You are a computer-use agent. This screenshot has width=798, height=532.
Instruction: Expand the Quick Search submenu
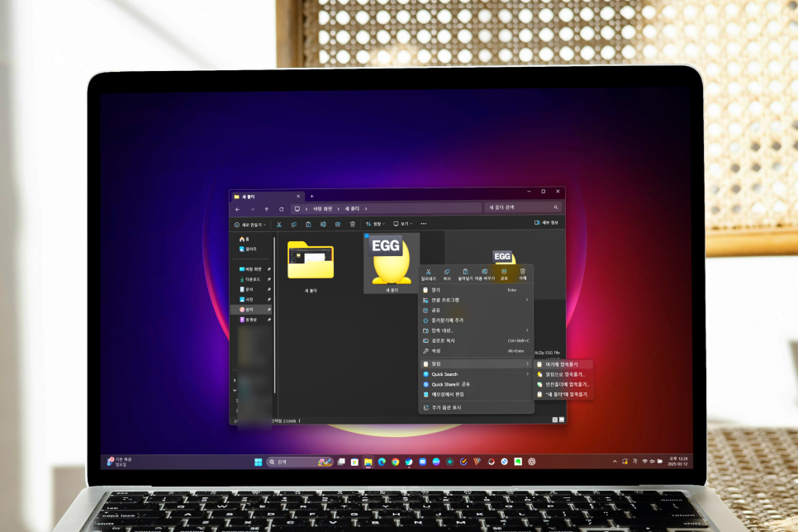point(527,374)
